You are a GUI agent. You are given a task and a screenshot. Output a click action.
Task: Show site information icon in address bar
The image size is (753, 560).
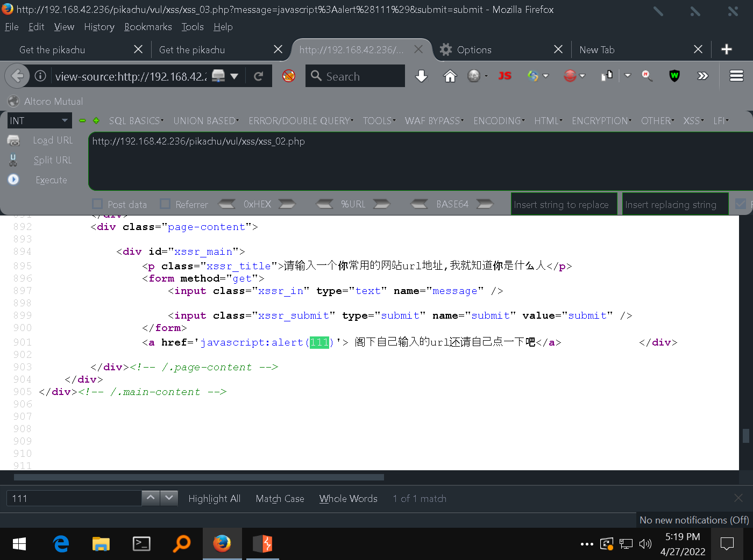click(x=40, y=76)
